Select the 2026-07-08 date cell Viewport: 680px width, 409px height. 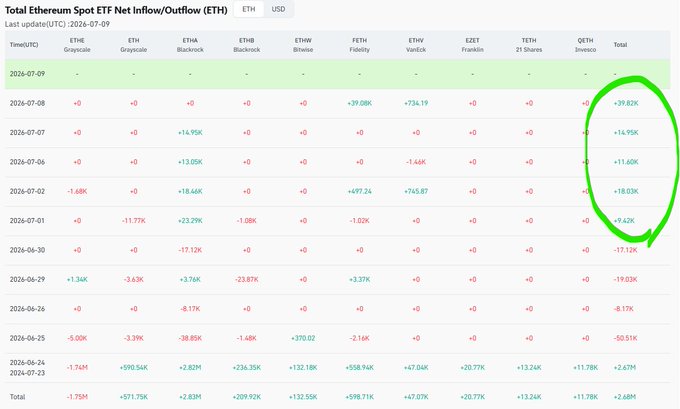27,103
